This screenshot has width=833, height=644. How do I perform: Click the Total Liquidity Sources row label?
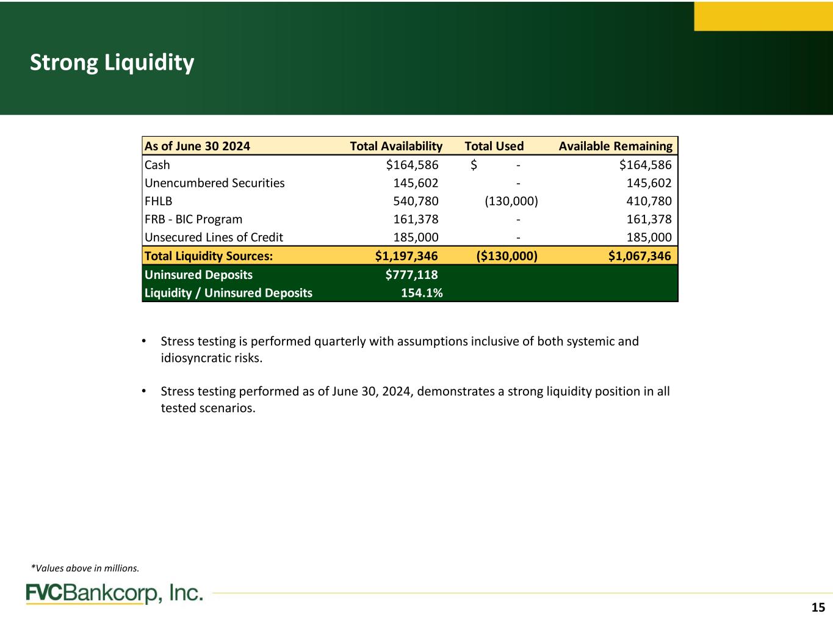pyautogui.click(x=209, y=256)
